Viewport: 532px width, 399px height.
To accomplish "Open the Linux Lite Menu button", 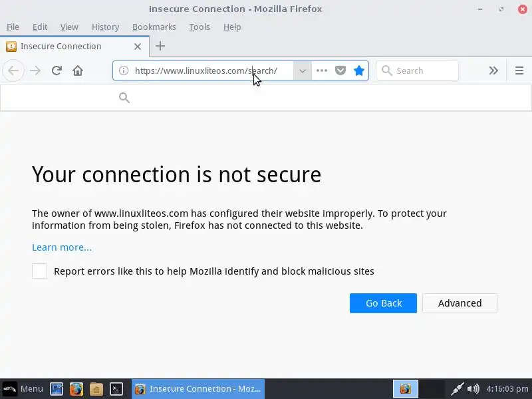I will pos(23,389).
